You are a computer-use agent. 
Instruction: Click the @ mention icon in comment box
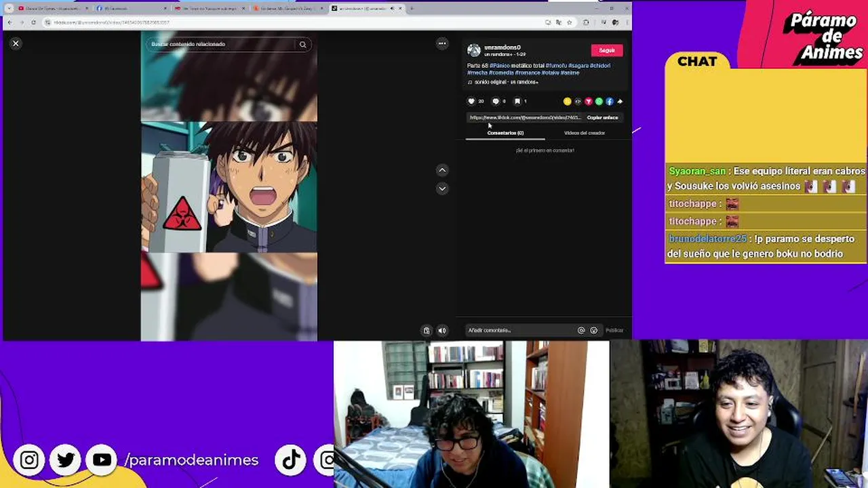(581, 330)
